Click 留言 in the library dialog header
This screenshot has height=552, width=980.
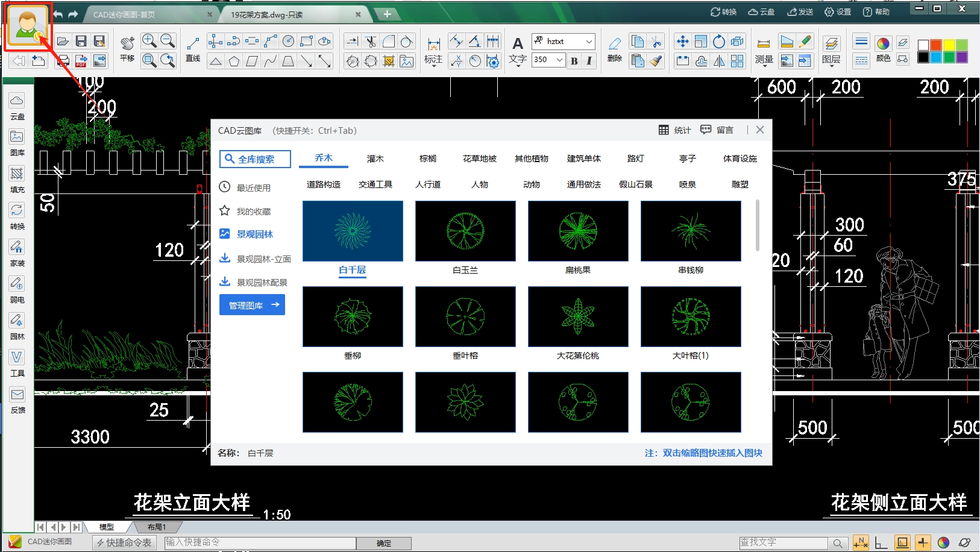(717, 130)
